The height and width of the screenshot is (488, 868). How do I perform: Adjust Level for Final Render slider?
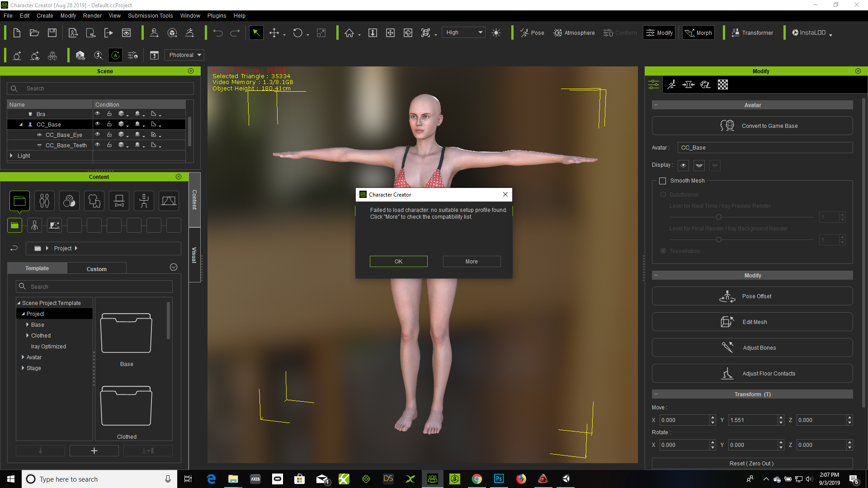point(718,239)
